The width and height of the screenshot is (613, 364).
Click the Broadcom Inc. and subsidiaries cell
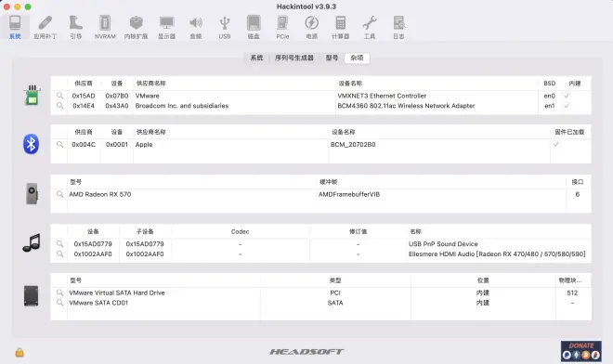tap(182, 106)
